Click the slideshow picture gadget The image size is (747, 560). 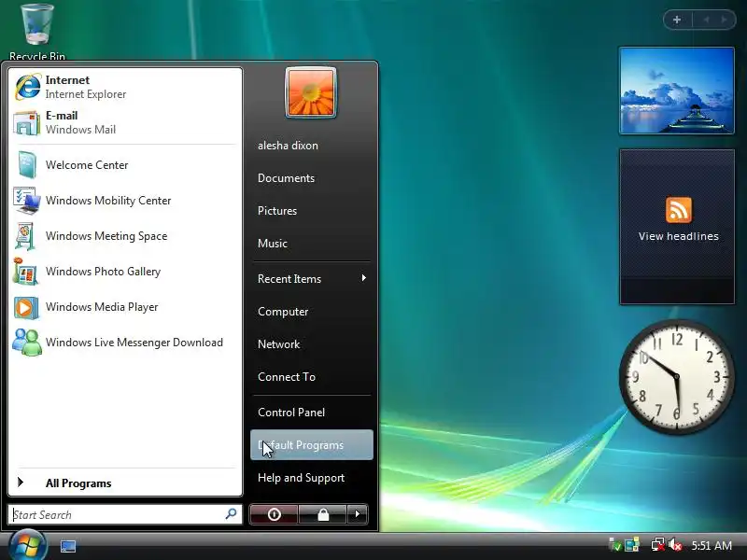tap(676, 91)
